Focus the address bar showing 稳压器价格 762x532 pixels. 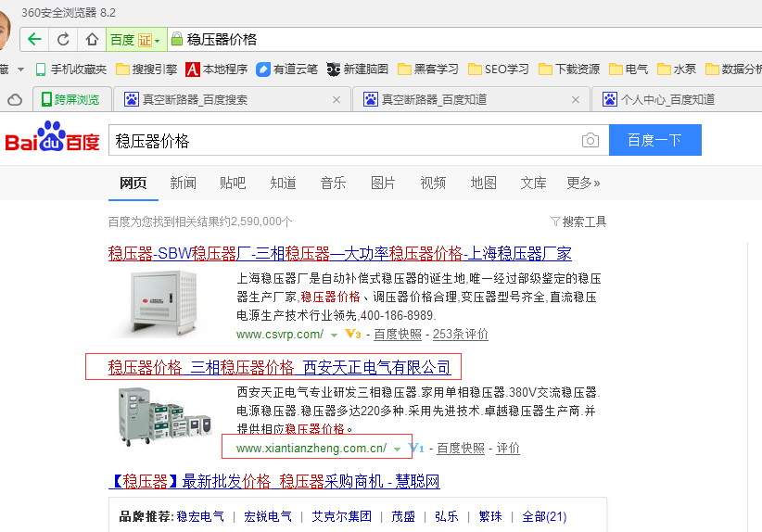point(466,39)
